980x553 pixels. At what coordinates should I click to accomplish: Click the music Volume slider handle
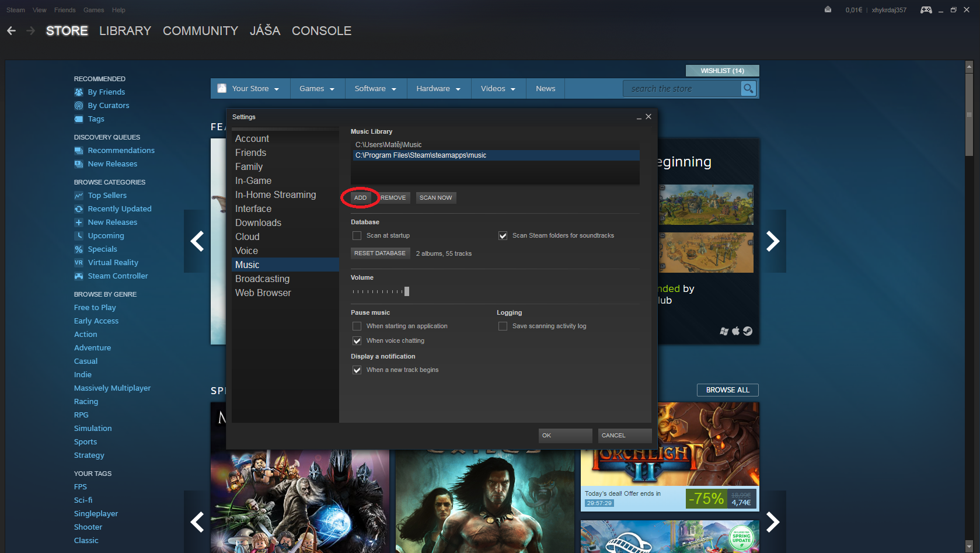tap(407, 291)
